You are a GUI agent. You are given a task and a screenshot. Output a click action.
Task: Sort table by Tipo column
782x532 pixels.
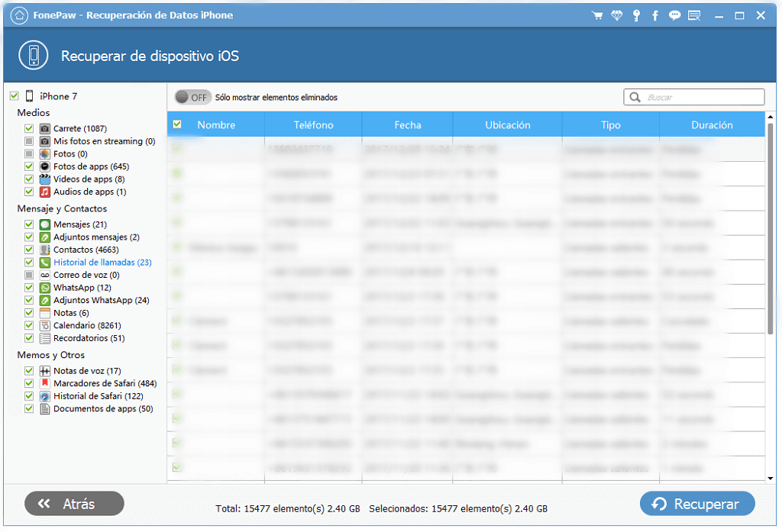coord(610,124)
